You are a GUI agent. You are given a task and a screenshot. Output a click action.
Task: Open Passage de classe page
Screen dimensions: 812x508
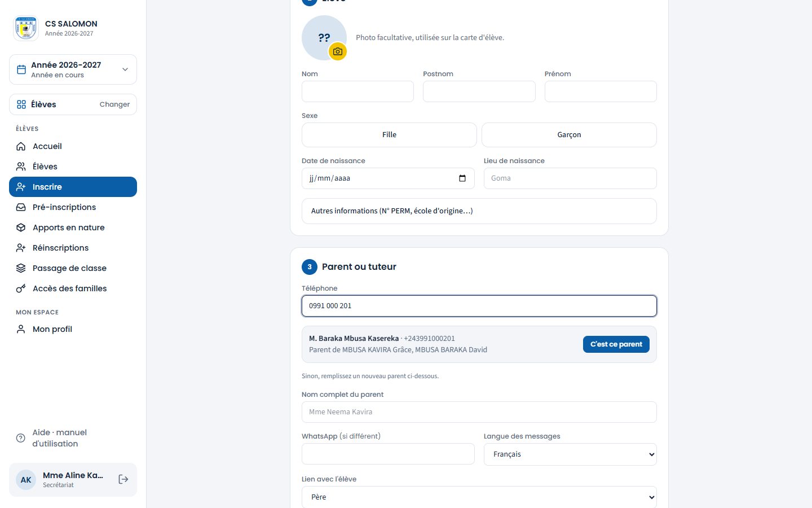tap(73, 268)
